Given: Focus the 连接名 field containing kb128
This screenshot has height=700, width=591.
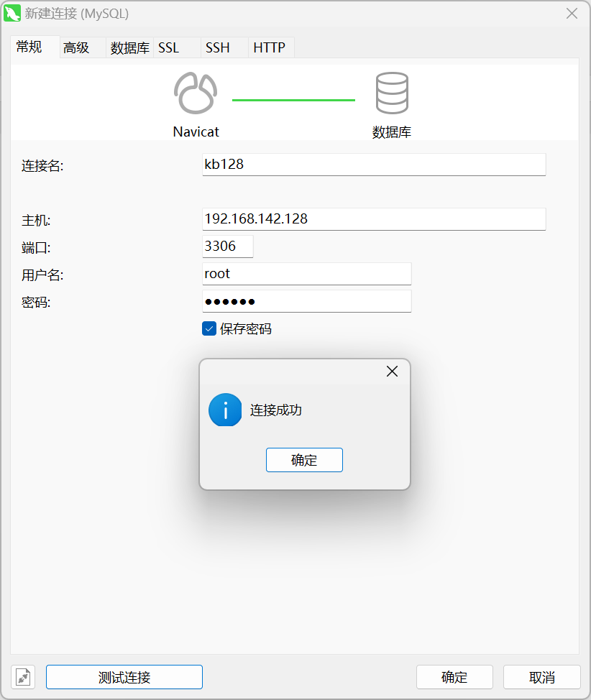Looking at the screenshot, I should point(374,165).
